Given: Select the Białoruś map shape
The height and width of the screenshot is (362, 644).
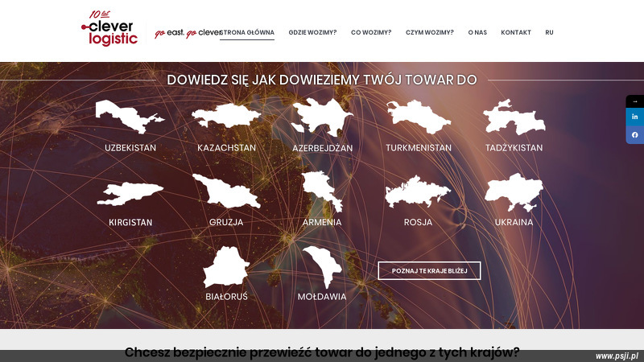Looking at the screenshot, I should coord(226,266).
